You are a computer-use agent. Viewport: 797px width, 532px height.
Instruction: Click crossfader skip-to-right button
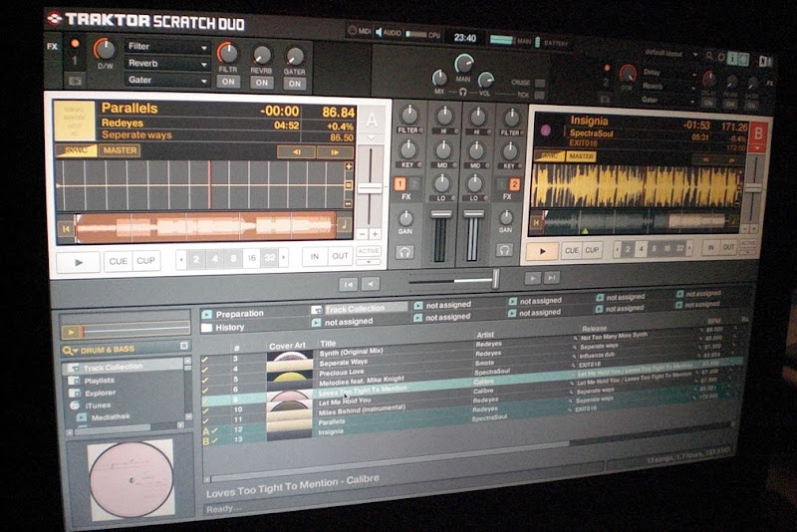coord(552,277)
